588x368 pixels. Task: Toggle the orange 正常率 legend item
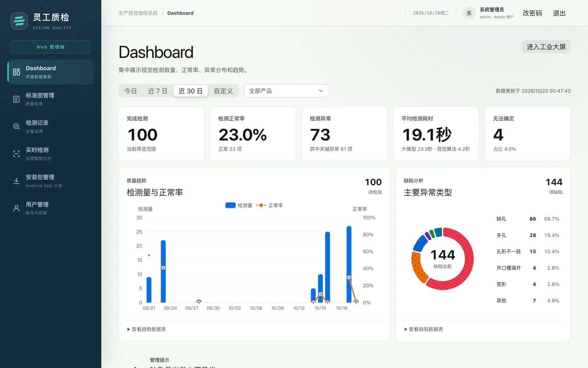269,205
